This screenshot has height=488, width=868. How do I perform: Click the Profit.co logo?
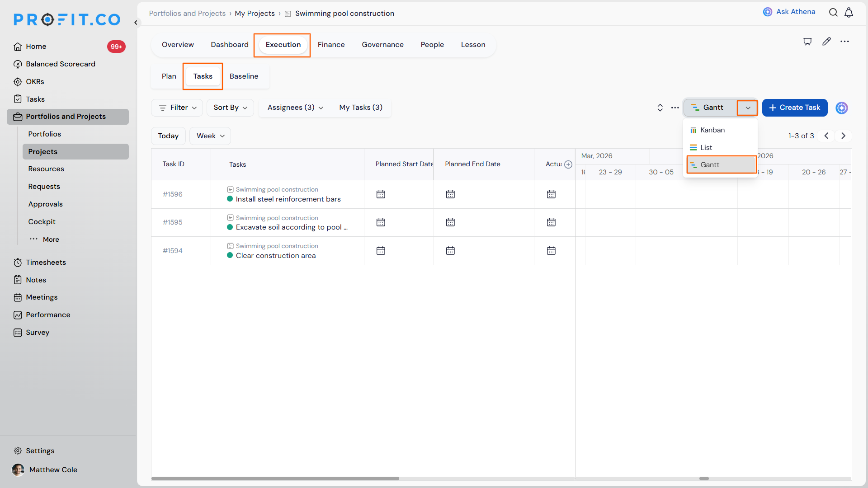coord(67,19)
